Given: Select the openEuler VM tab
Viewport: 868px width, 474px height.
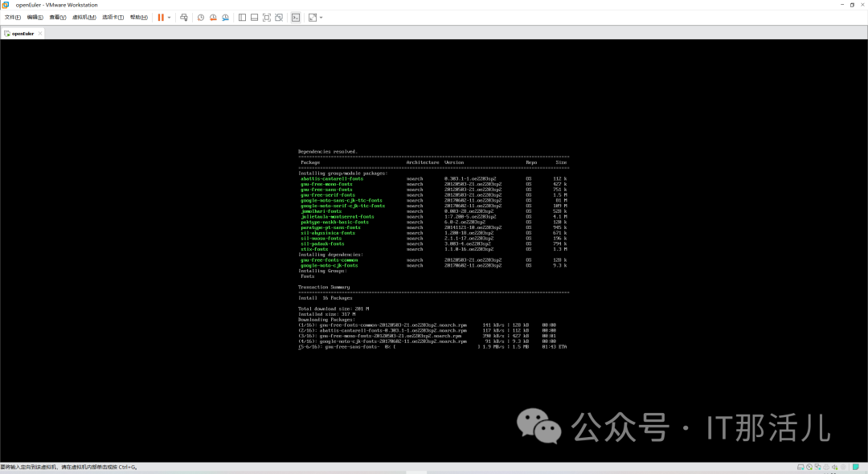Looking at the screenshot, I should 23,34.
